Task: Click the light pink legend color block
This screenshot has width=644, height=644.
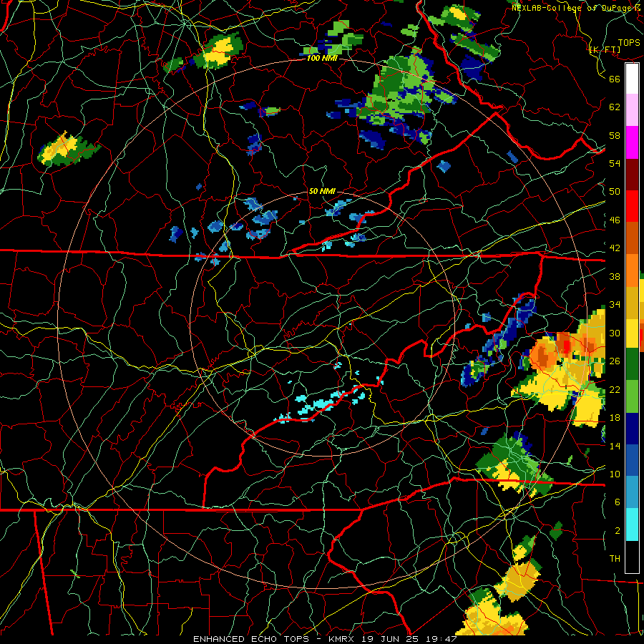Action: (x=632, y=110)
